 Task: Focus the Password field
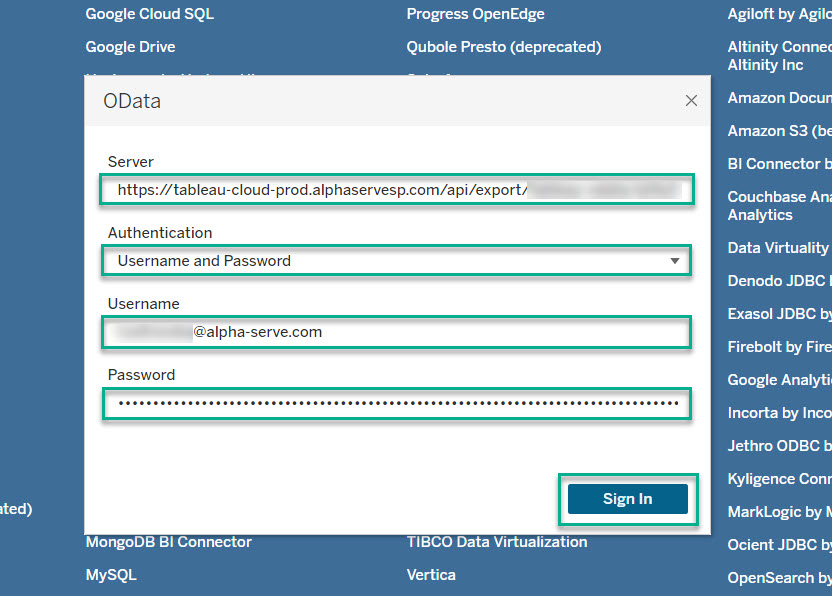point(395,404)
